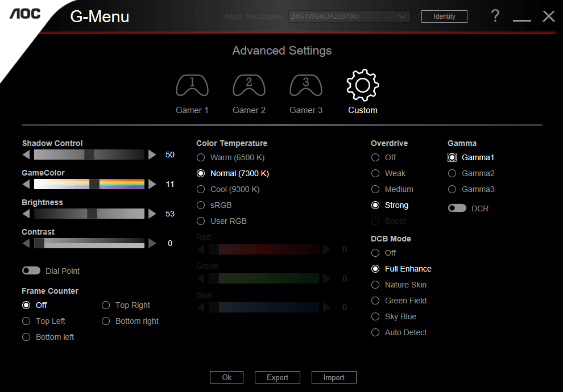Set Frame Counter to Bottom right
Viewport: 563px width, 392px height.
tap(130, 321)
